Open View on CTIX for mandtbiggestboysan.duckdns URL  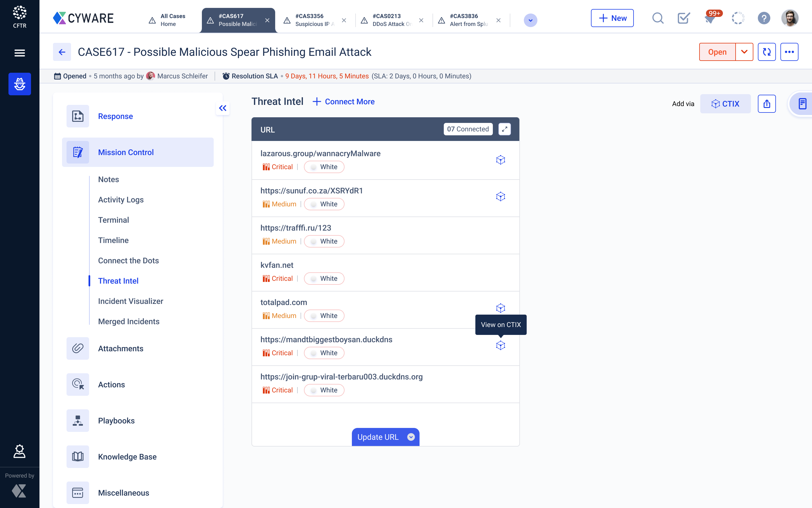[500, 345]
